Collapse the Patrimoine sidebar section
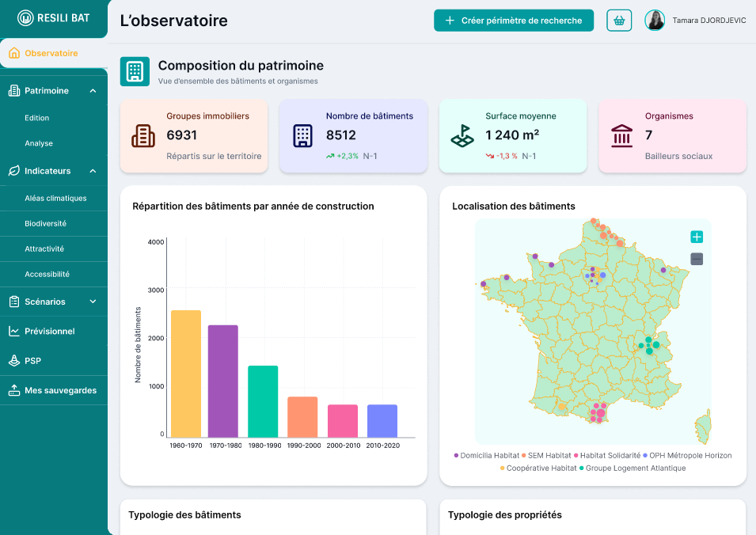756x535 pixels. point(93,91)
